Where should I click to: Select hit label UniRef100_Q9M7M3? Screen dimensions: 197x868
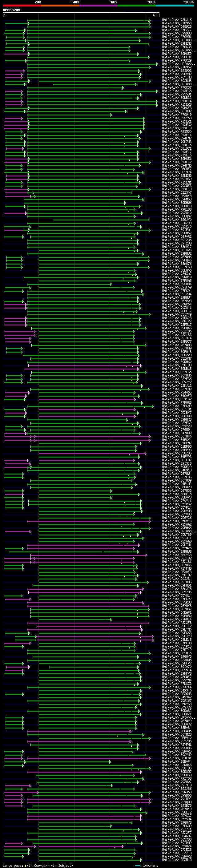[177, 142]
